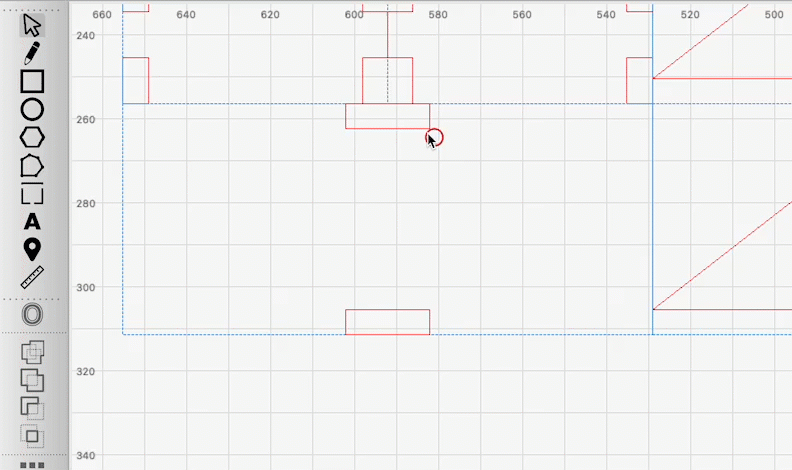Apply the subtract squares boolean operation

(x=32, y=408)
